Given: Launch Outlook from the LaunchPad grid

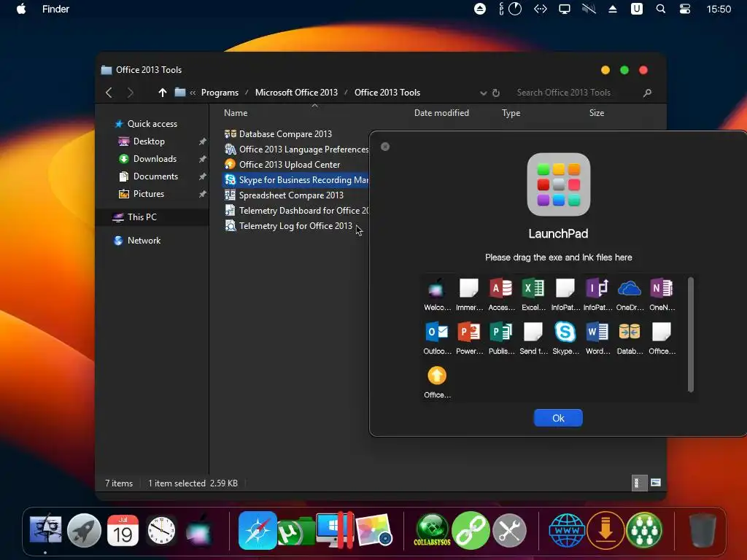Looking at the screenshot, I should [x=436, y=338].
